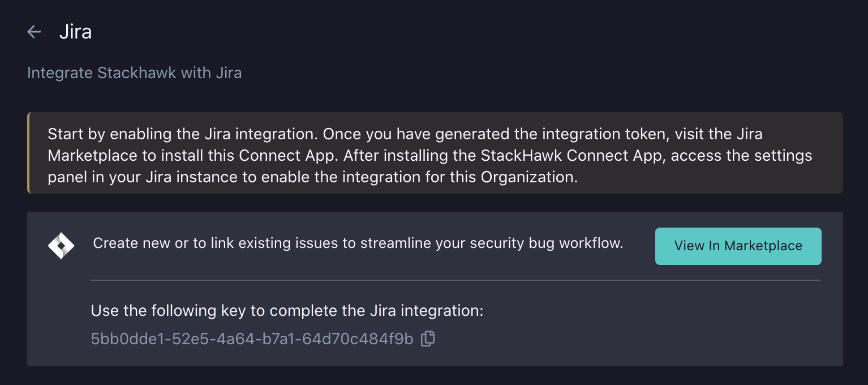Select the left-pointing navigation arrow

point(34,32)
